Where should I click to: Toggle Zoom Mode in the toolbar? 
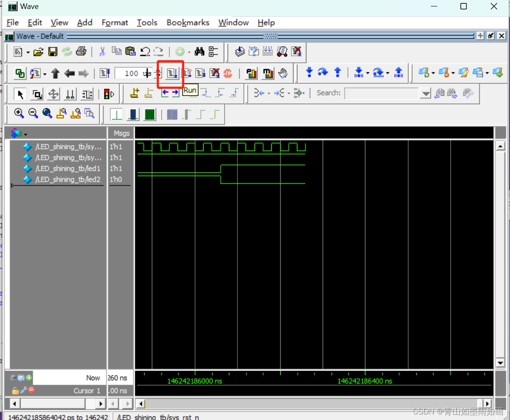(x=36, y=94)
